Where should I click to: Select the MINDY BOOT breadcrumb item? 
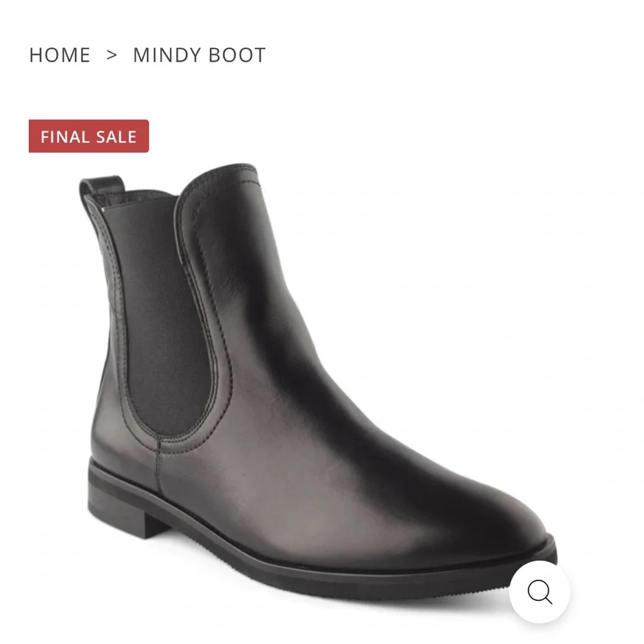(200, 55)
